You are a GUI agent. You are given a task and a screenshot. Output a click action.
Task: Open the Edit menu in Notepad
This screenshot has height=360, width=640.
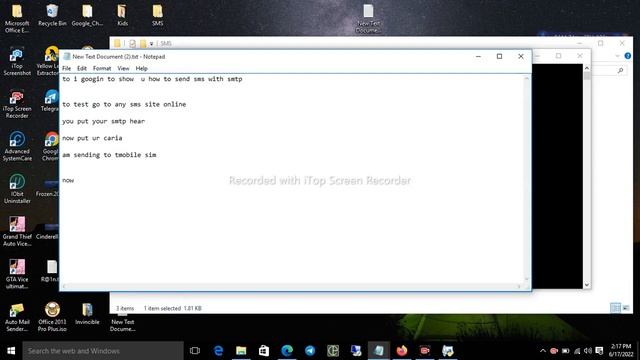tap(82, 69)
